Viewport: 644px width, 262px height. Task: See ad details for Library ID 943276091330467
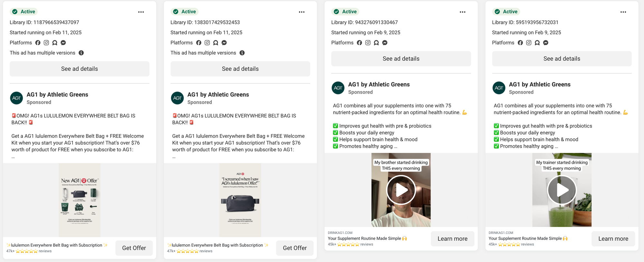(401, 59)
